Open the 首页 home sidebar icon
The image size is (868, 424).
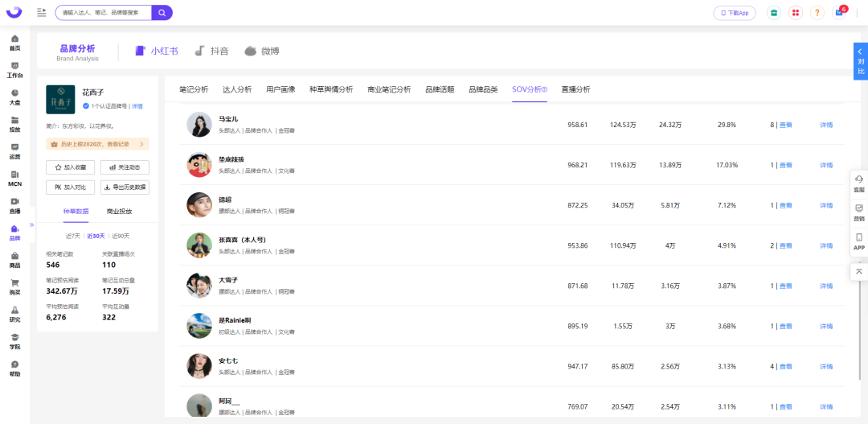(x=15, y=43)
